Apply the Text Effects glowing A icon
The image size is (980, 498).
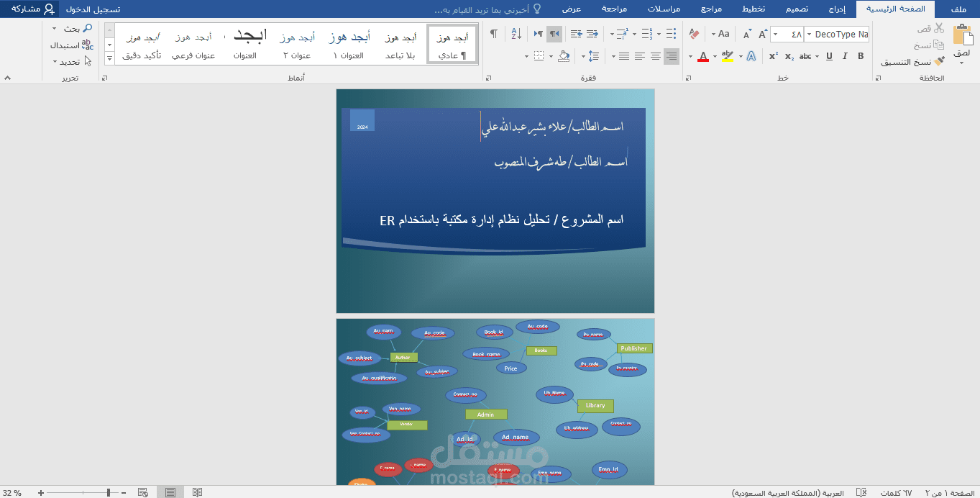point(751,56)
